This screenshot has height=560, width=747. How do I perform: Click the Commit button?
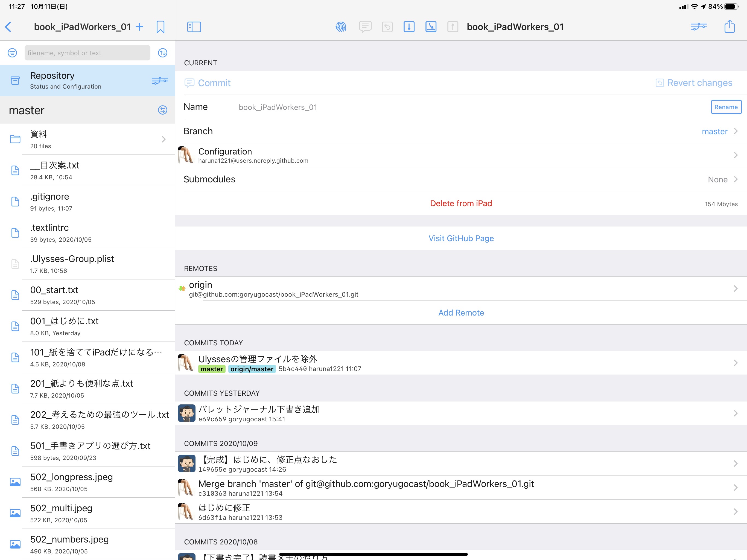(x=208, y=83)
